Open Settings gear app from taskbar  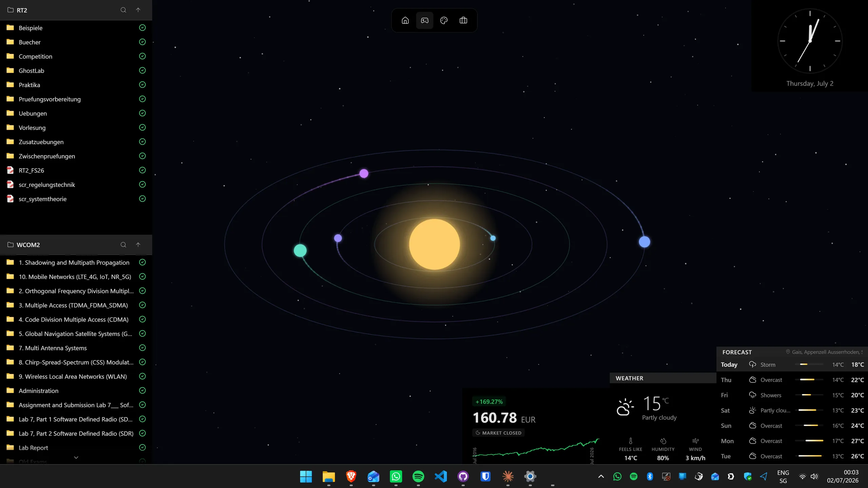coord(530,476)
